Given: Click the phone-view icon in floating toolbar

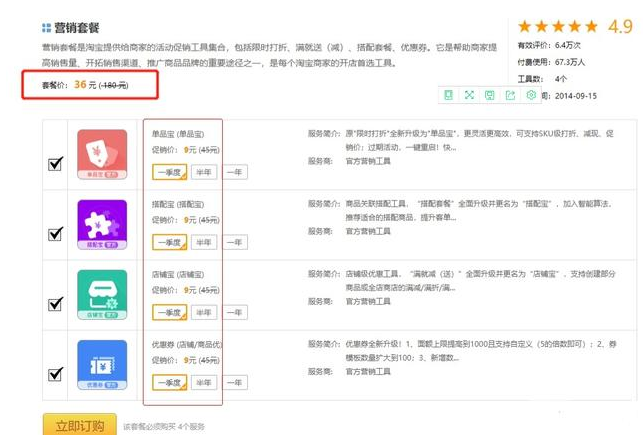Looking at the screenshot, I should pos(448,95).
